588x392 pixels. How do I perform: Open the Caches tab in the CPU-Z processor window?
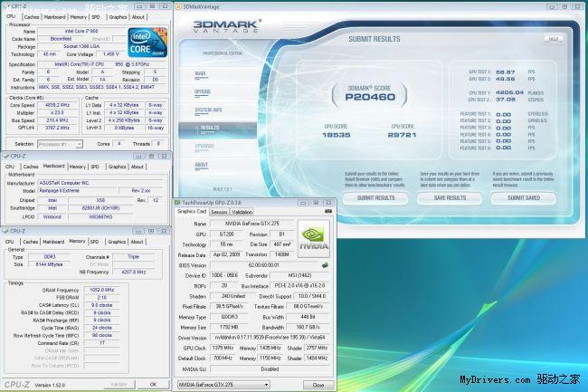click(32, 17)
